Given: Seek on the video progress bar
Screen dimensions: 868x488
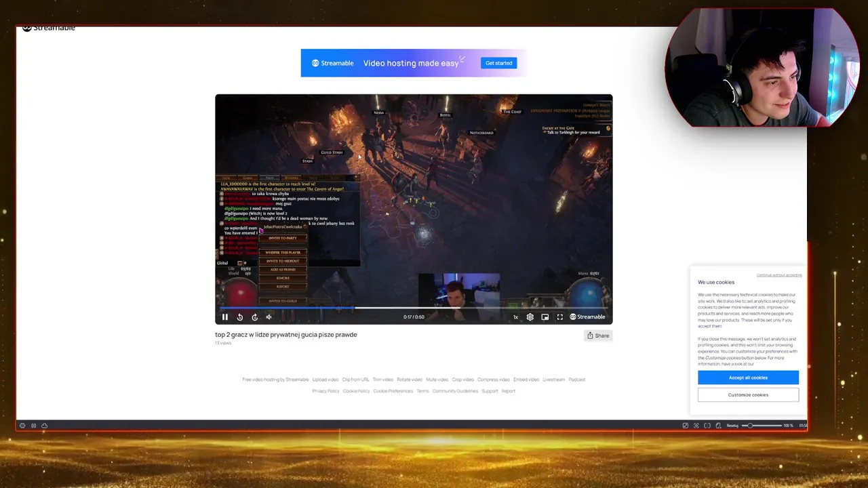Looking at the screenshot, I should (x=414, y=308).
